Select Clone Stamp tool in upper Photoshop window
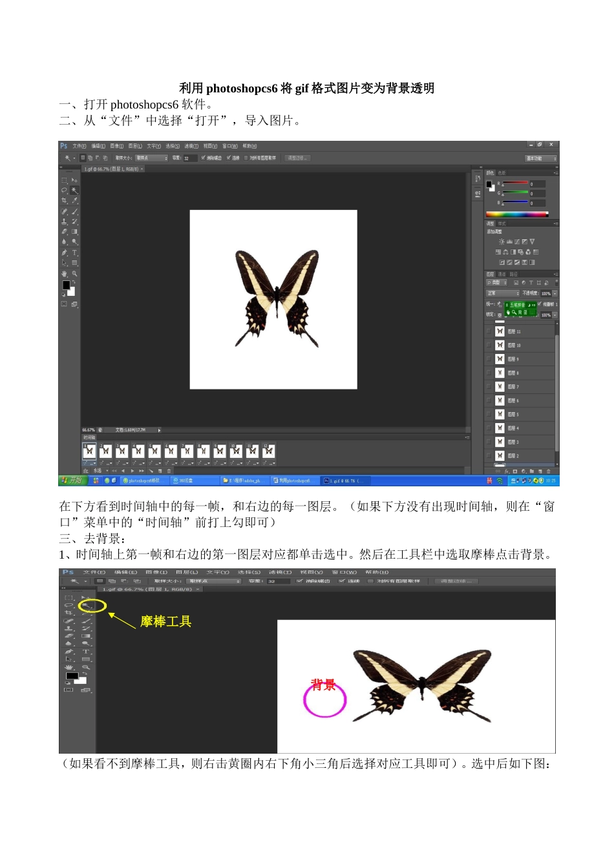This screenshot has height=868, width=614. coord(64,222)
